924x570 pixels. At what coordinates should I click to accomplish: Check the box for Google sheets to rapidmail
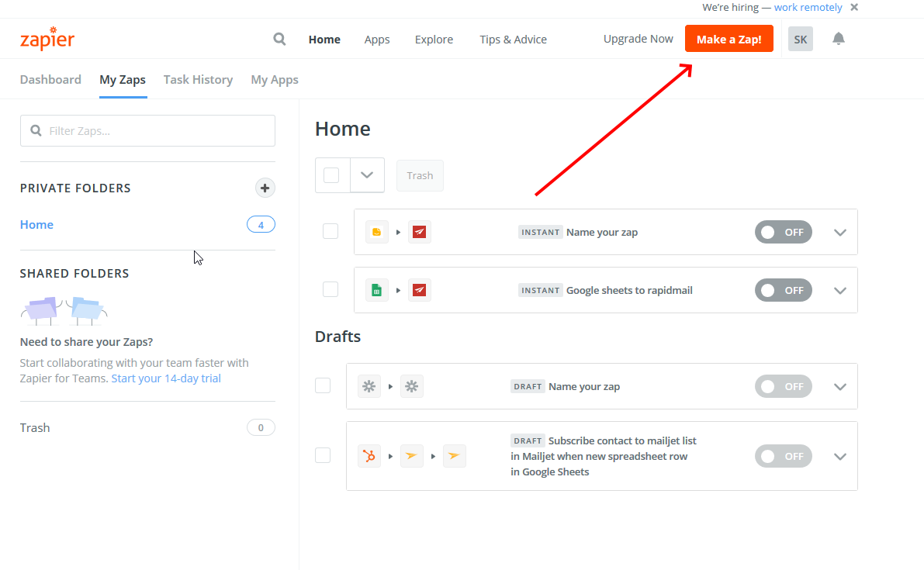[x=330, y=290]
